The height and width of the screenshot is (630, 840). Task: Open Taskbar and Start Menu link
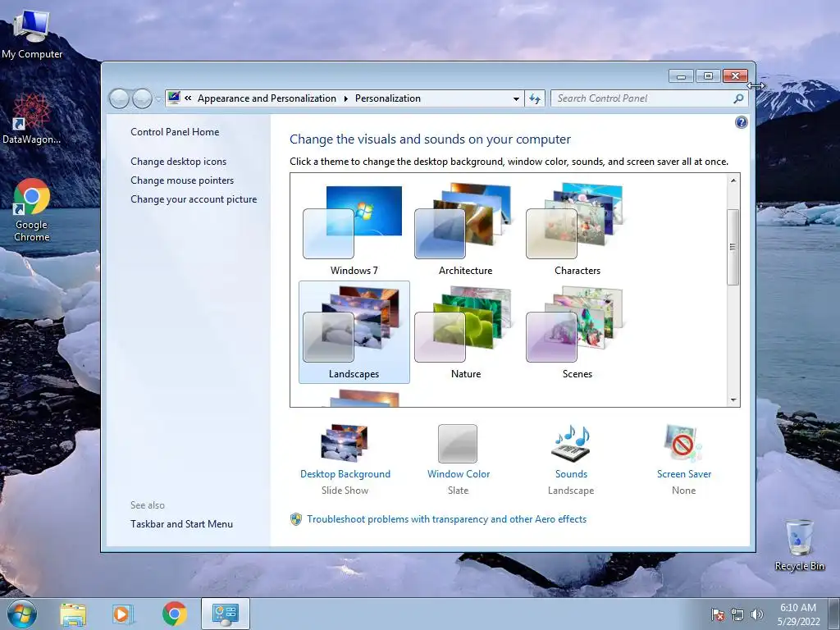point(181,524)
